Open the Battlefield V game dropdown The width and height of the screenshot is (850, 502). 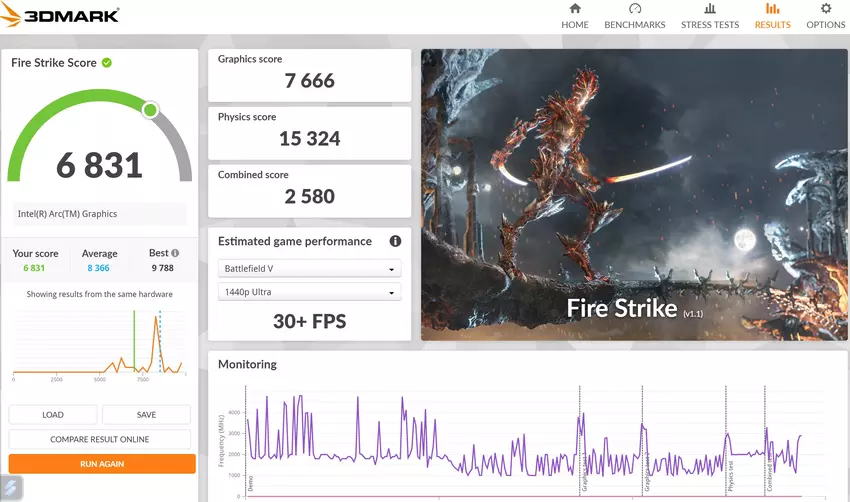click(309, 268)
